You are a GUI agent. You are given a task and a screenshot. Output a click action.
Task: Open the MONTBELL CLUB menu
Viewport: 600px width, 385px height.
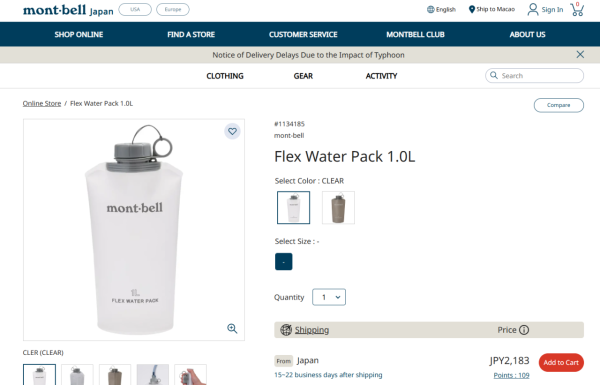click(415, 34)
